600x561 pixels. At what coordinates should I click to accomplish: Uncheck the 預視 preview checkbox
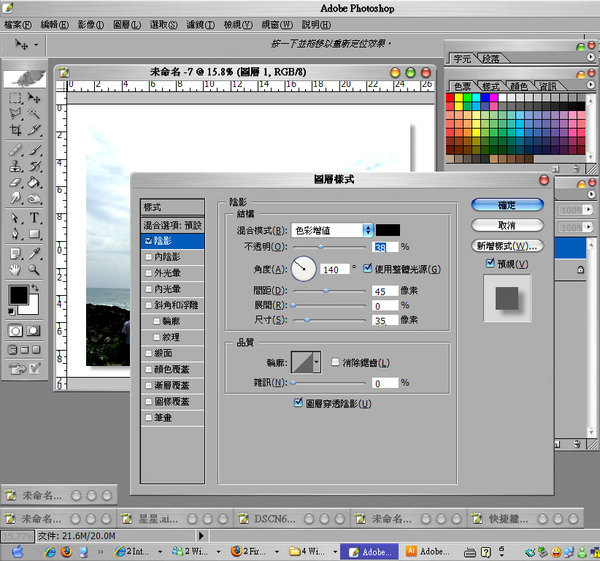pyautogui.click(x=489, y=263)
